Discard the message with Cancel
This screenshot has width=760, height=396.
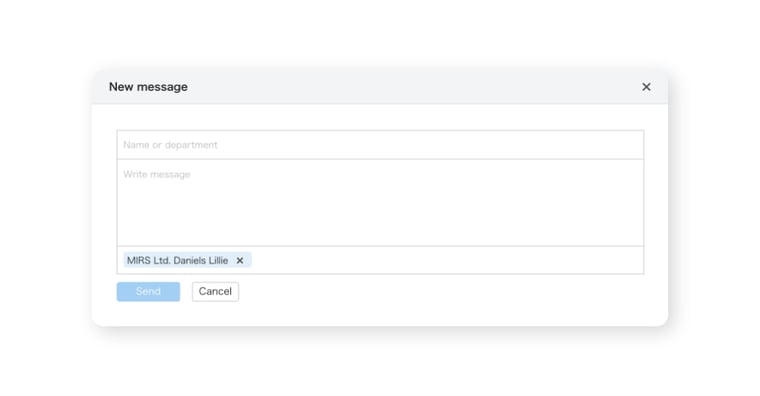pos(215,291)
